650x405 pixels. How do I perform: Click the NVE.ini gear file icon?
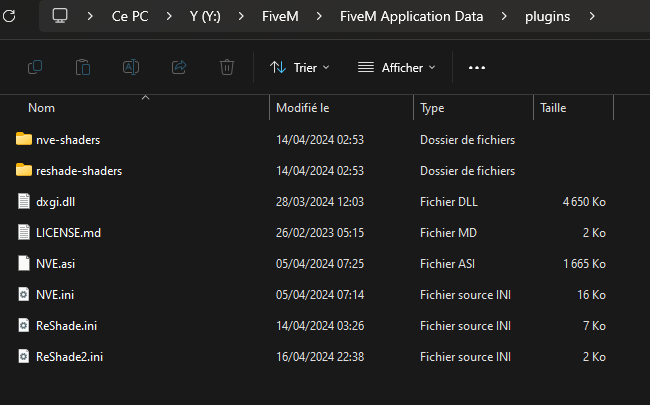click(x=24, y=294)
